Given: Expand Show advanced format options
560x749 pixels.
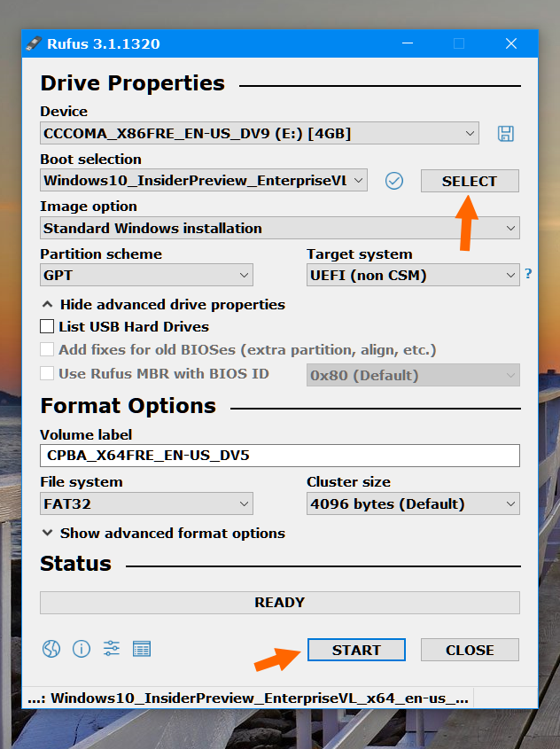Looking at the screenshot, I should coord(164,533).
